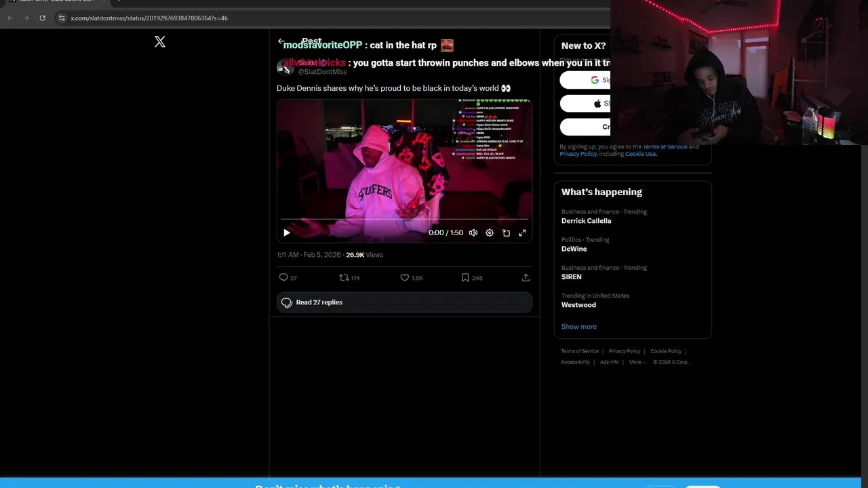Viewport: 868px width, 488px height.
Task: Play the Duke Dennis video
Action: (x=287, y=232)
